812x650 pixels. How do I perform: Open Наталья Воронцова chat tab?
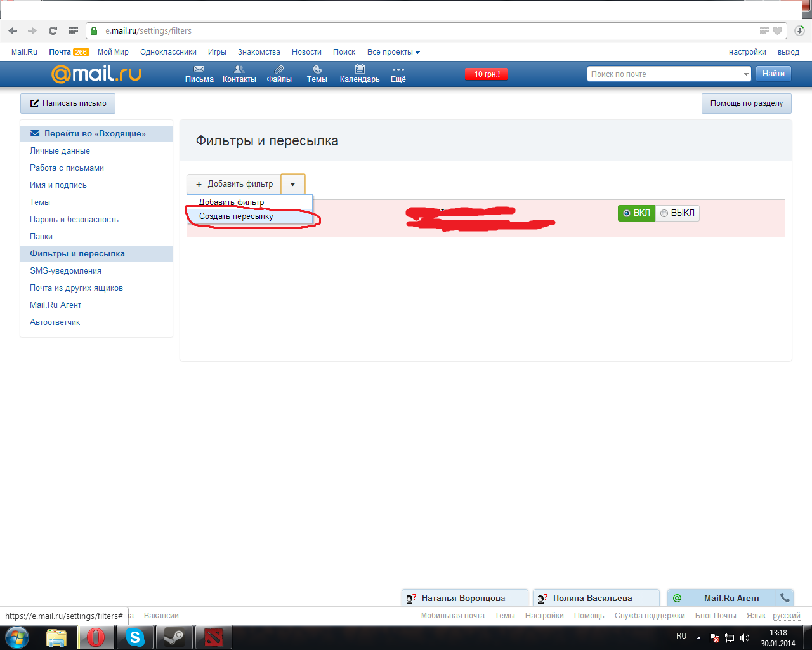[464, 598]
